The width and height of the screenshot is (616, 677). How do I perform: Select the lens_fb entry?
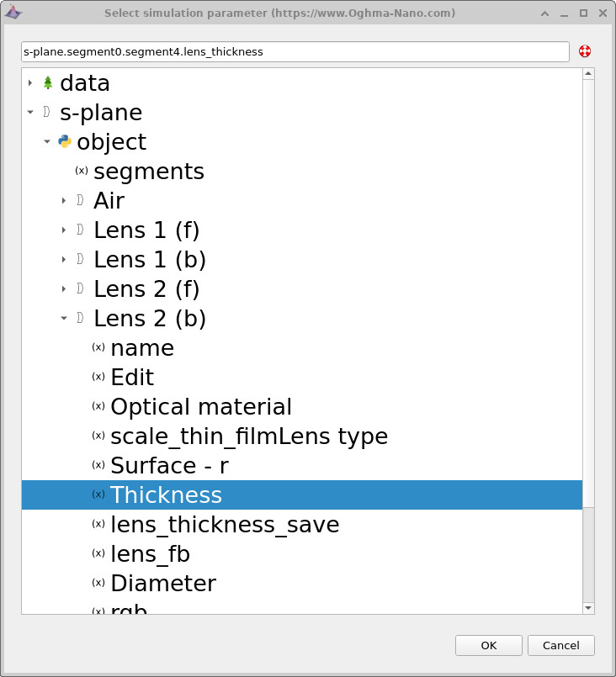pos(151,553)
